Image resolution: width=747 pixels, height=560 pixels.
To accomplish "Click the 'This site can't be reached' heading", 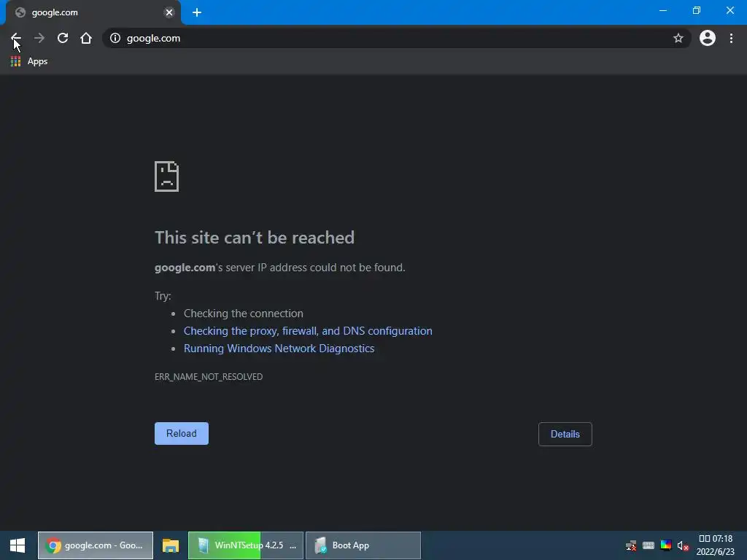I will pos(255,238).
